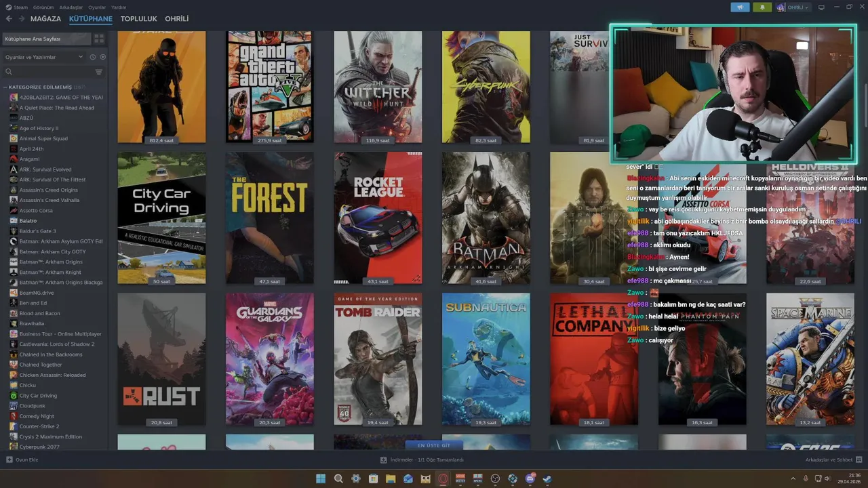The image size is (868, 488).
Task: Open OHRİLİ profile tab
Action: 177,19
